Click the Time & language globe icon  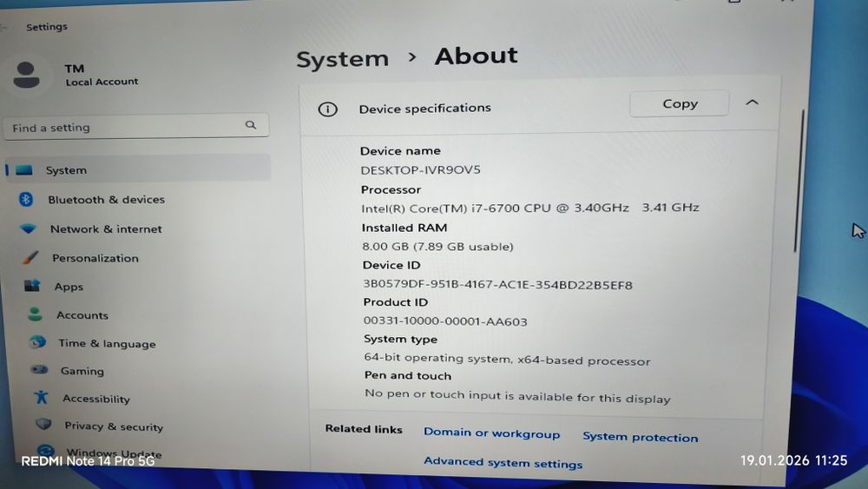37,342
